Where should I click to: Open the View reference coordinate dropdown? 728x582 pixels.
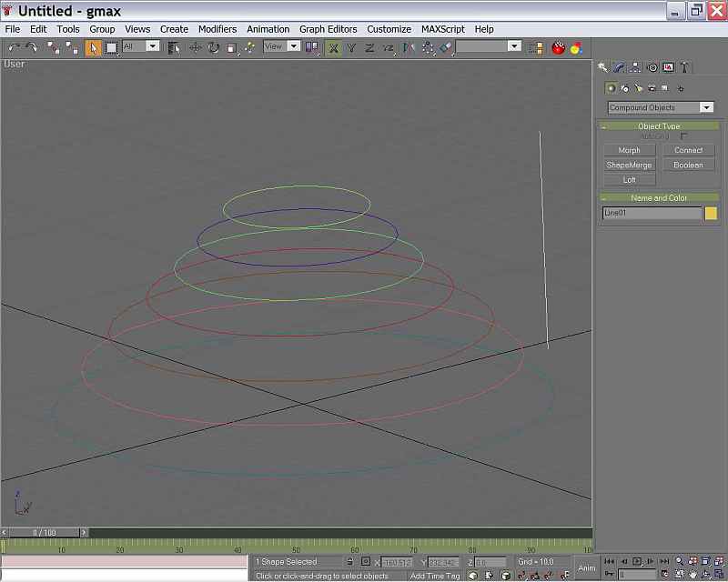(x=281, y=46)
